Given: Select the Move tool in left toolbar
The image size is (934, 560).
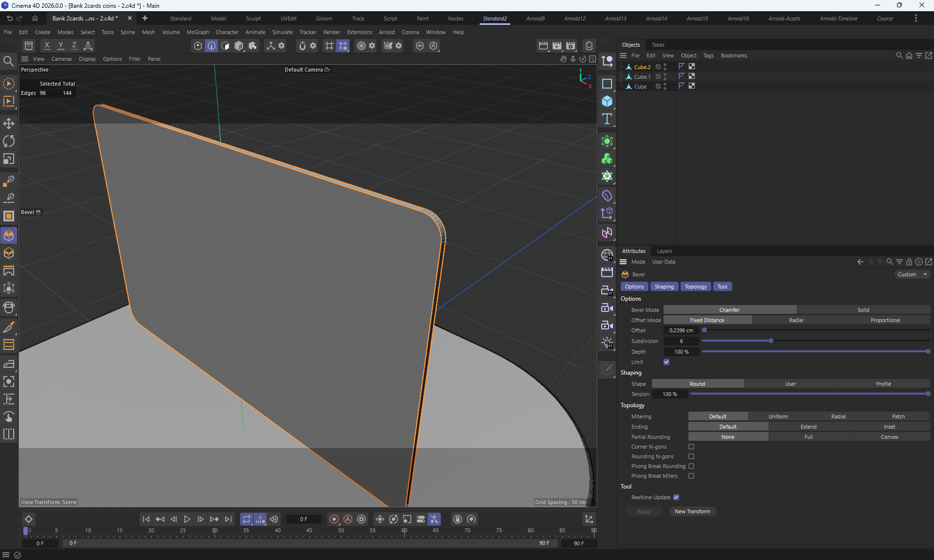Looking at the screenshot, I should coord(9,123).
